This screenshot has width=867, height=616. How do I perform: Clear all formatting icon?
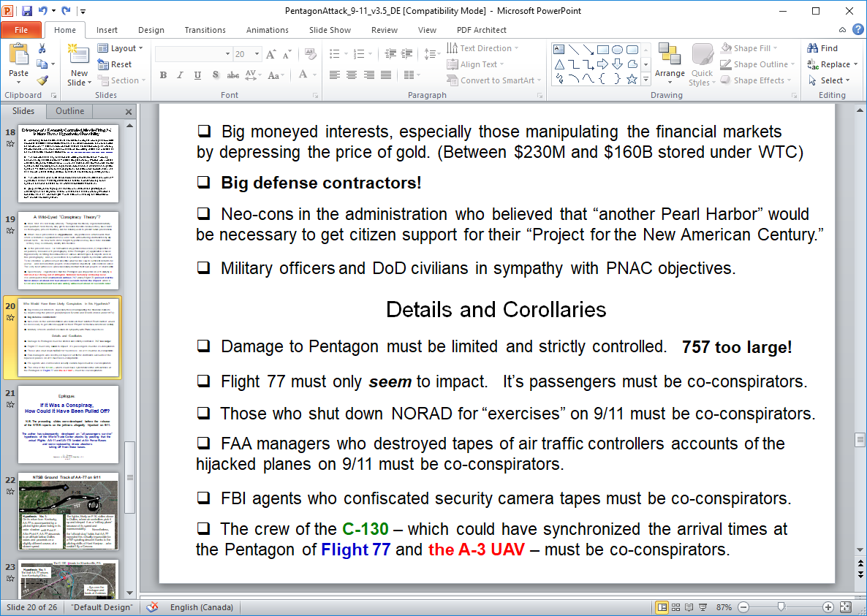point(311,54)
